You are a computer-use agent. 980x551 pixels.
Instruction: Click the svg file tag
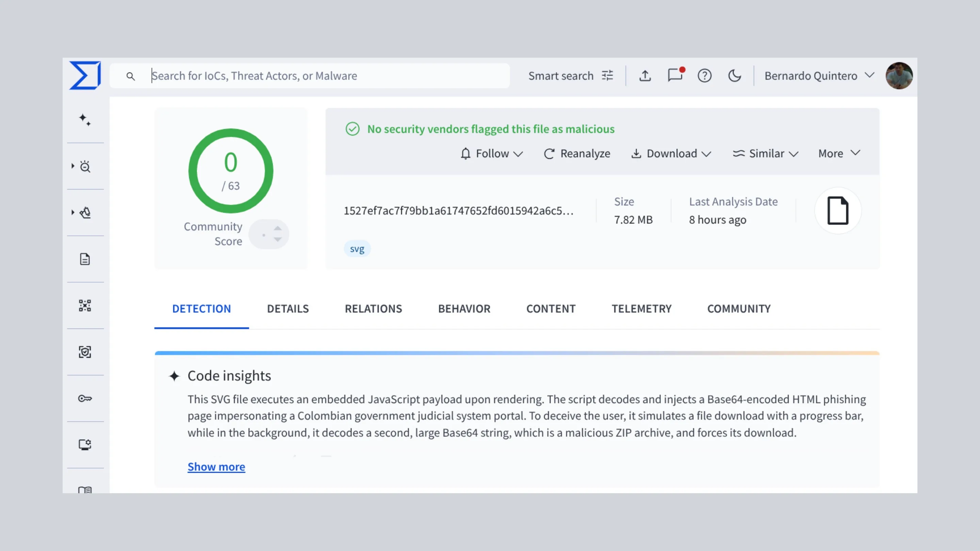tap(357, 249)
